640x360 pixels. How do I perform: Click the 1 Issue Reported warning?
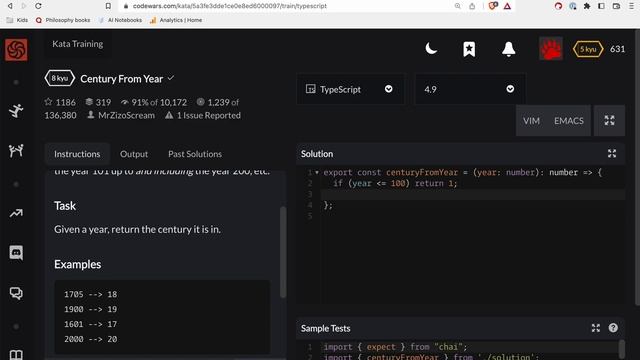tap(203, 116)
